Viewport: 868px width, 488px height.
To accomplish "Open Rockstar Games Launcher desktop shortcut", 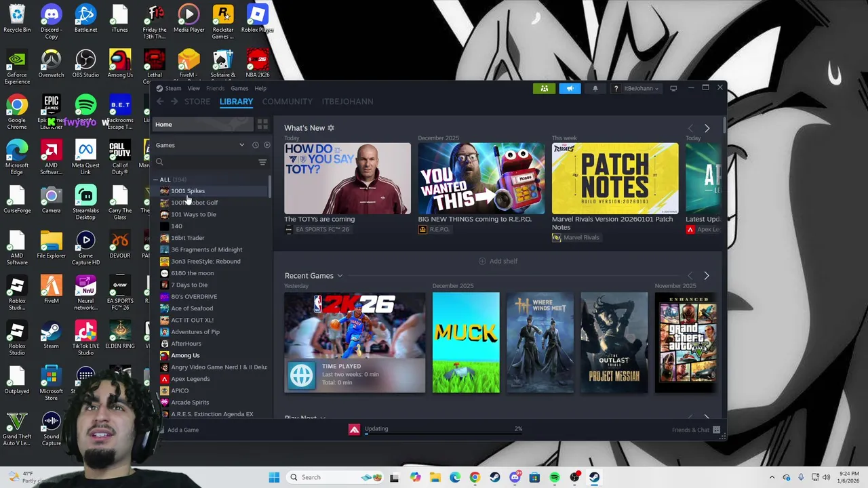I will coord(222,20).
